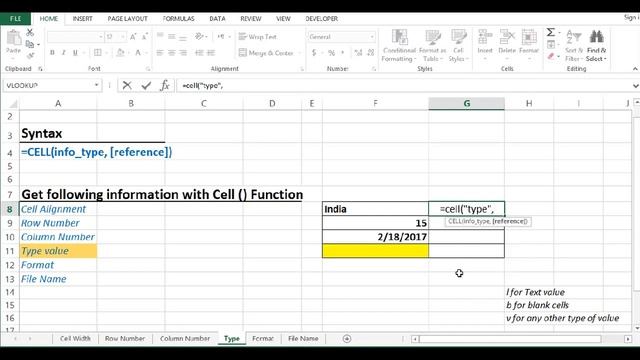
Task: Cancel the formula with the X icon
Action: 127,85
